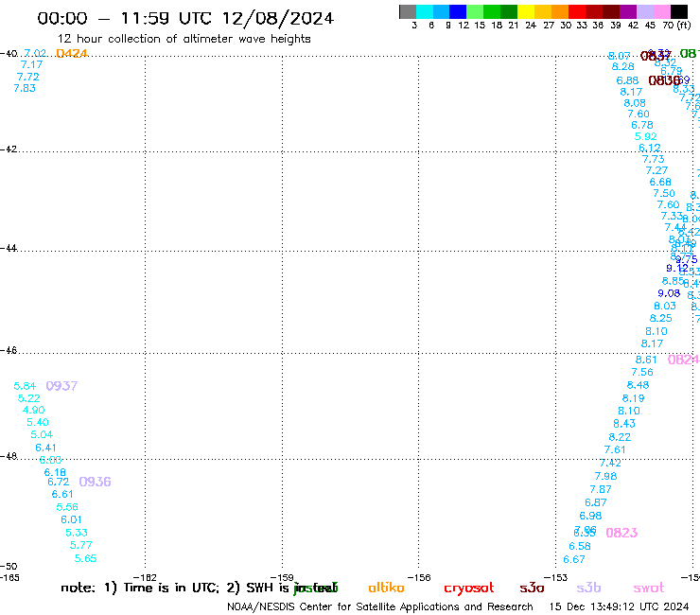Image resolution: width=700 pixels, height=615 pixels.
Task: Select the '6.88' wave height value
Action: (x=627, y=80)
